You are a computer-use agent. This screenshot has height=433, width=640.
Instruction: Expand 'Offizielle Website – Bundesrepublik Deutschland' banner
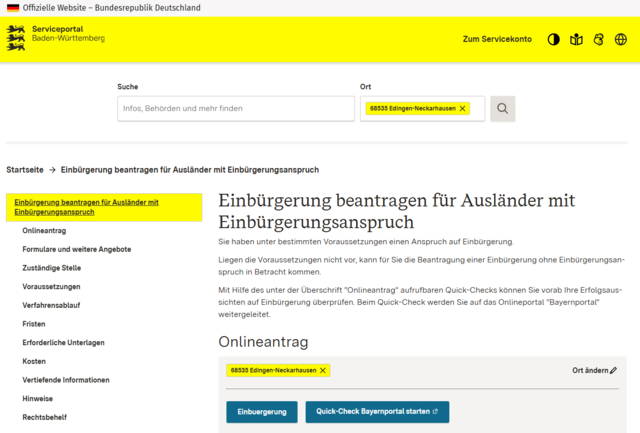103,7
